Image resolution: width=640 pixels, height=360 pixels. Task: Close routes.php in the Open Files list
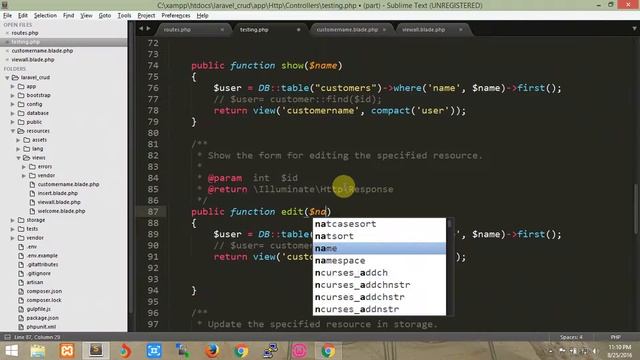pos(7,33)
